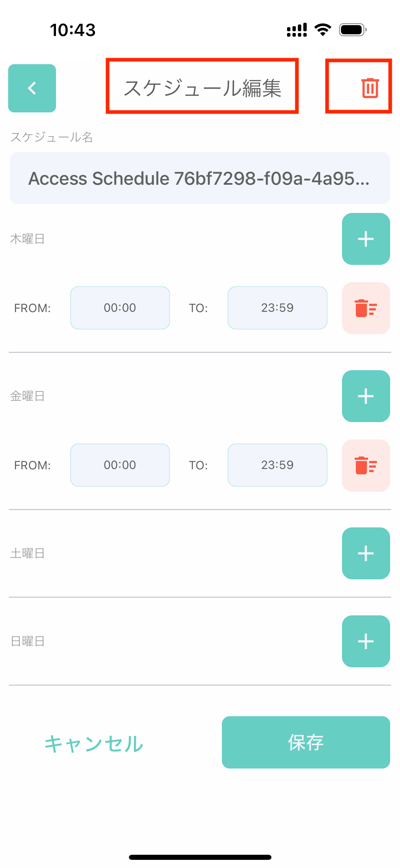Tap the 土曜日 day label
This screenshot has width=400, height=868.
[x=27, y=553]
